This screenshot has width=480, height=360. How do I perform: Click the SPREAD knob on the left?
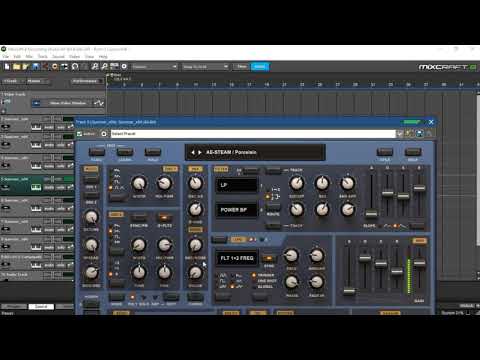[91, 245]
